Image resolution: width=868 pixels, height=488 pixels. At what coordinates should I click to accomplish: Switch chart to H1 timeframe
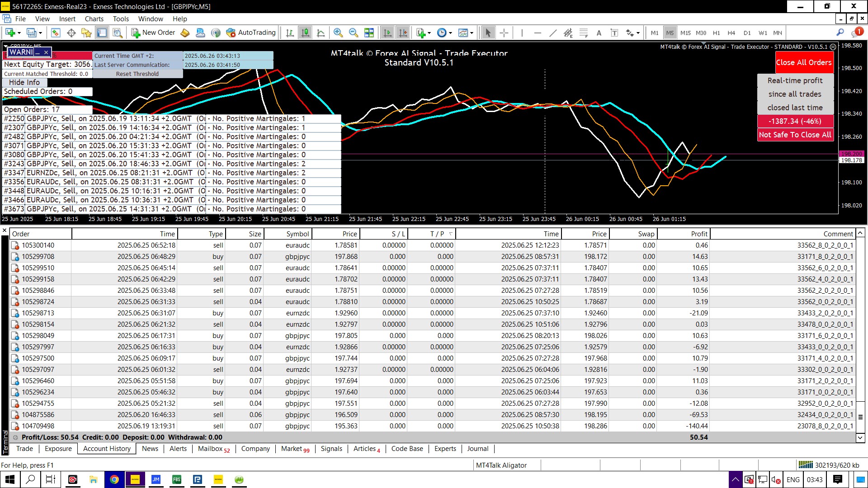716,33
